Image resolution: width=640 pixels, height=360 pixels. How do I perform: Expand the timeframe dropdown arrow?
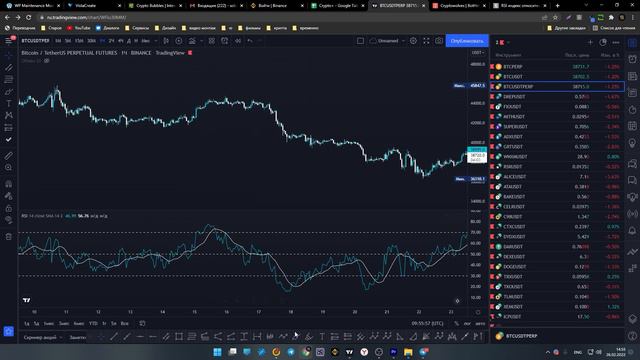tap(156, 41)
